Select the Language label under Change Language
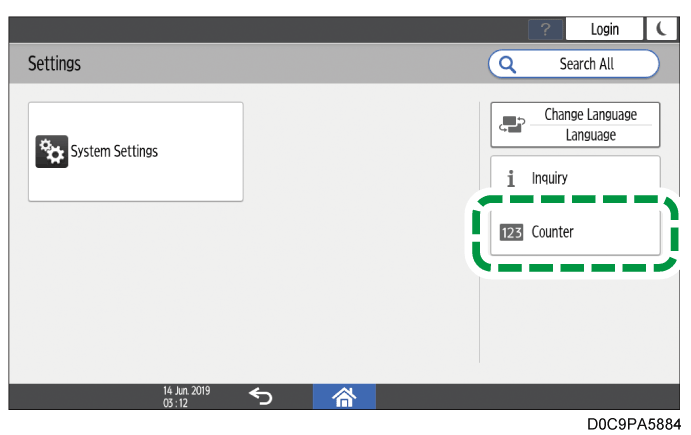 coord(590,135)
